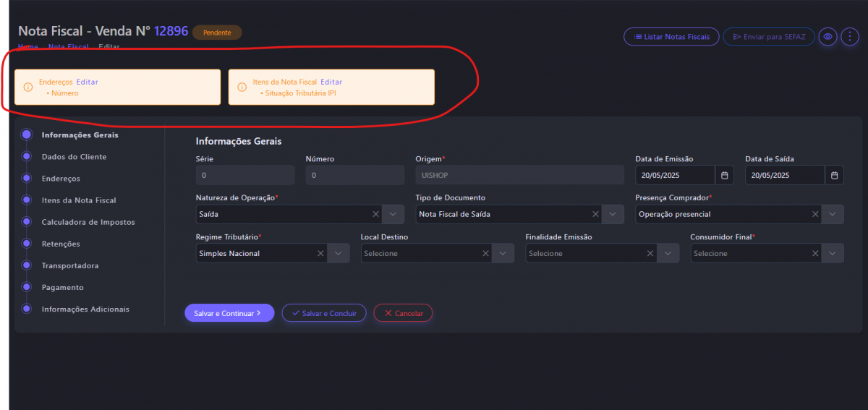The image size is (868, 410).
Task: Switch to Itens da Nota Fiscal step
Action: 79,200
